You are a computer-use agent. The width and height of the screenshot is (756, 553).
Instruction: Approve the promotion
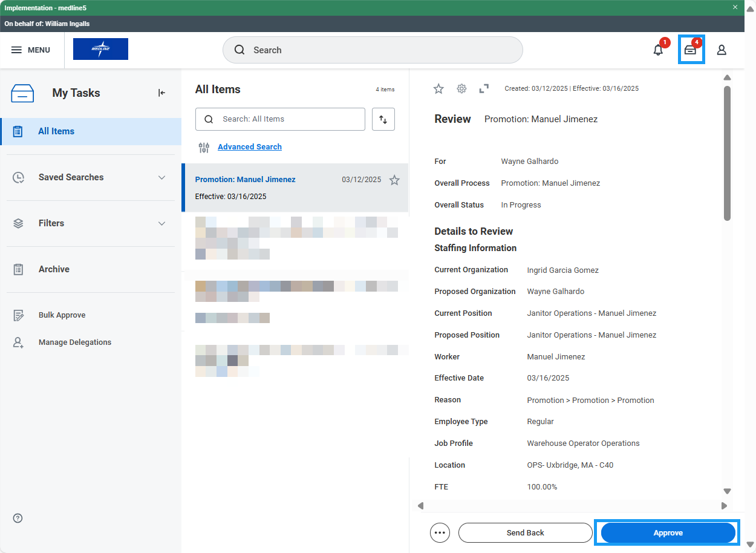[x=668, y=532]
